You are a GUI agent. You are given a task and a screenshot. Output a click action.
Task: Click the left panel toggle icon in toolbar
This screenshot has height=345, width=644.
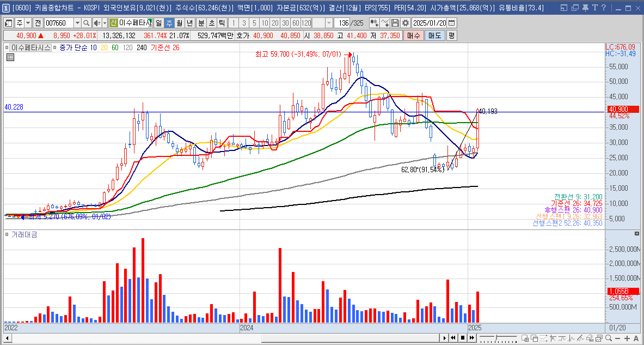8,23
